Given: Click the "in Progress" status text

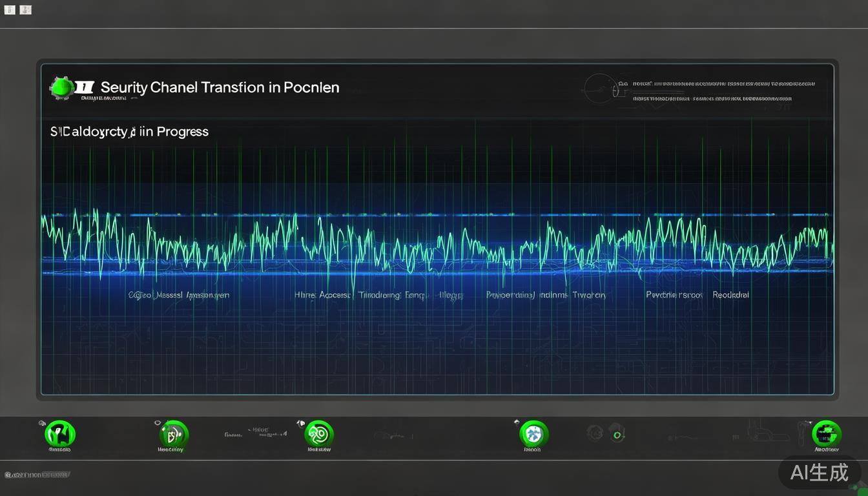Looking at the screenshot, I should [x=174, y=132].
